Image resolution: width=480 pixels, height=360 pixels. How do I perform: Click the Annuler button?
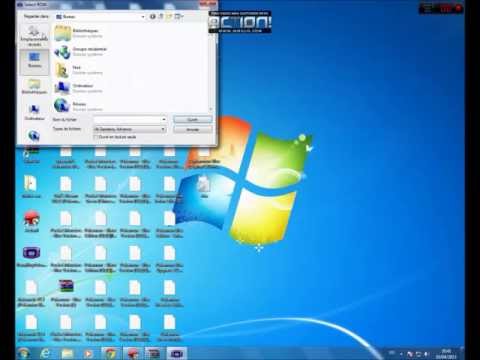(193, 129)
